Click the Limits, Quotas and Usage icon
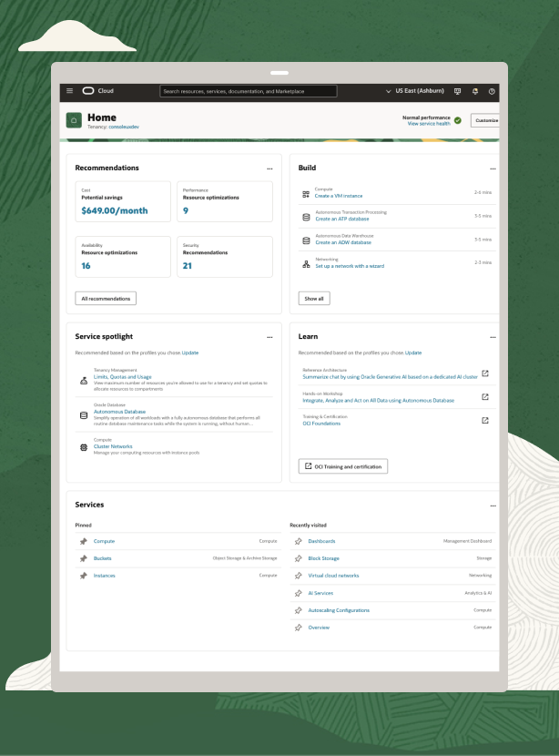The image size is (559, 756). click(84, 381)
